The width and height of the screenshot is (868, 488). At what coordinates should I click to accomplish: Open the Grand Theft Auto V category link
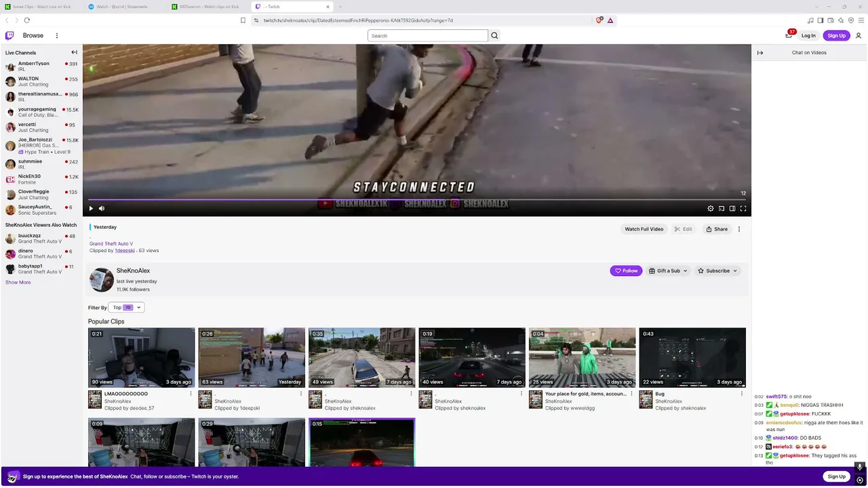tap(111, 243)
